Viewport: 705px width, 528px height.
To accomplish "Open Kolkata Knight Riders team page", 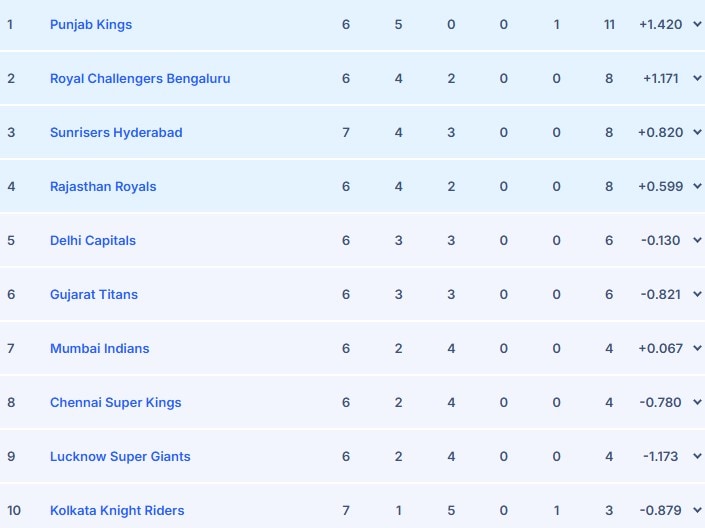I will click(x=117, y=510).
